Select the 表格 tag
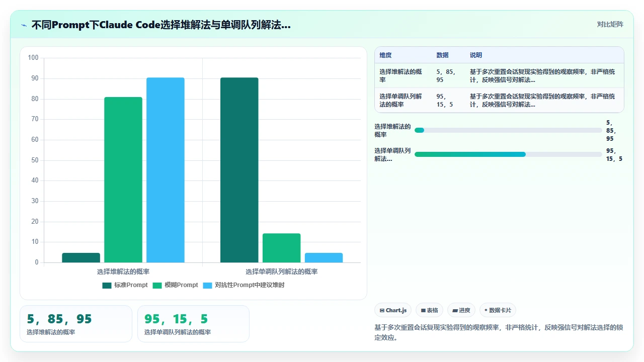 429,310
